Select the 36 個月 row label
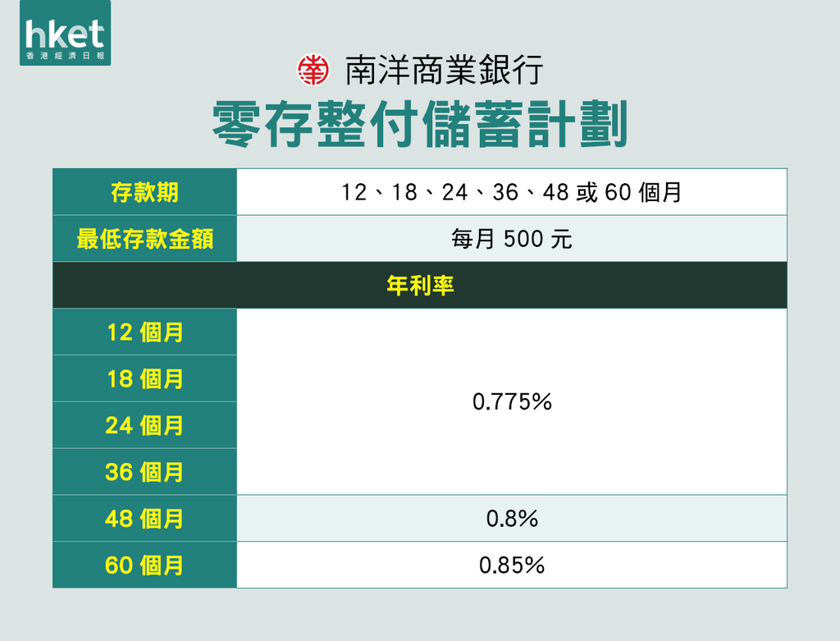840x641 pixels. click(144, 472)
